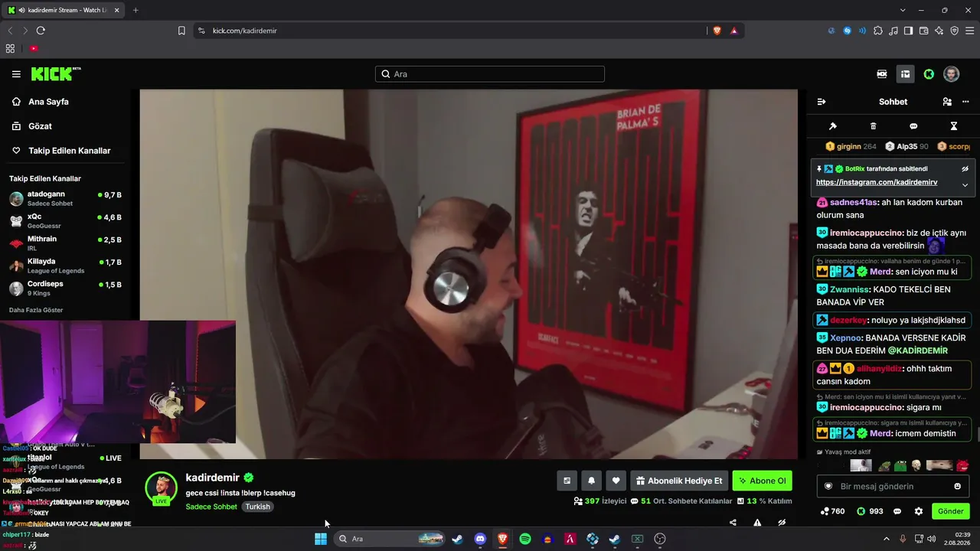
Task: Open kadirdemir channel avatar
Action: [x=161, y=488]
